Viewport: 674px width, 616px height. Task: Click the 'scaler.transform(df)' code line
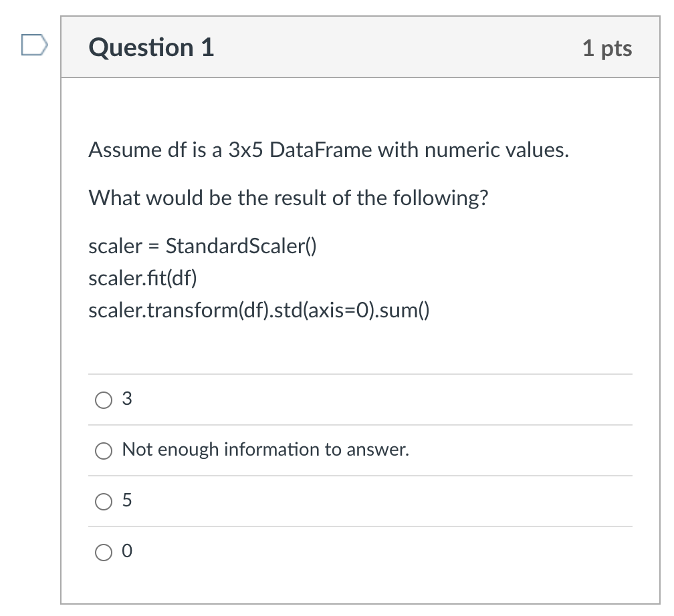point(259,310)
